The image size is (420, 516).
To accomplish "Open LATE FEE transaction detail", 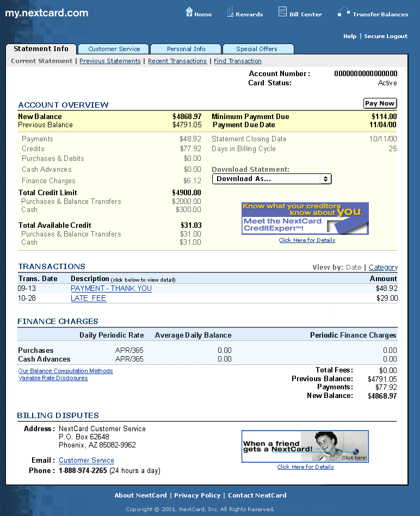I will pyautogui.click(x=89, y=298).
